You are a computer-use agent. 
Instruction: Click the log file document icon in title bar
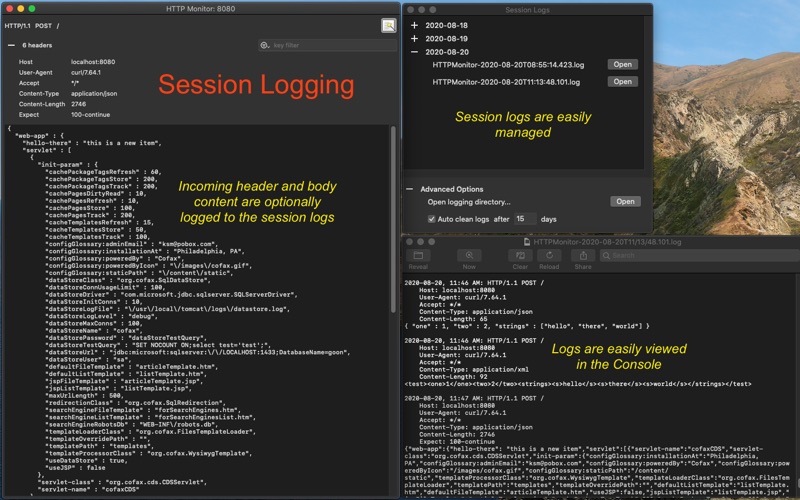[x=526, y=241]
